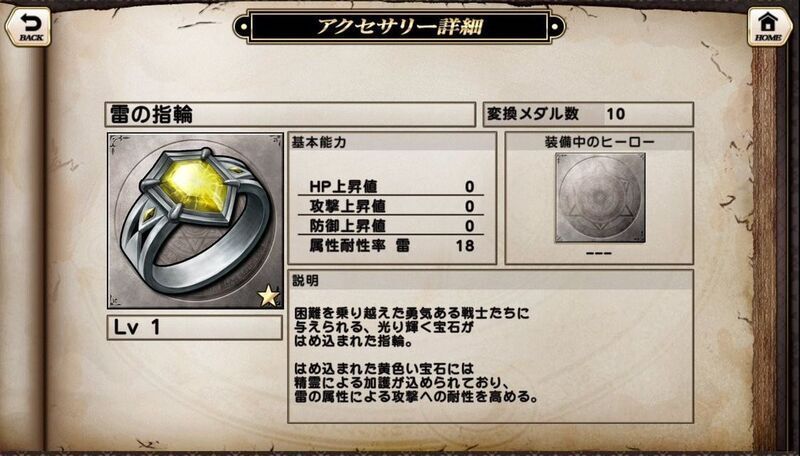This screenshot has width=800, height=456.
Task: Select the HP上昇値 stat row
Action: [391, 187]
